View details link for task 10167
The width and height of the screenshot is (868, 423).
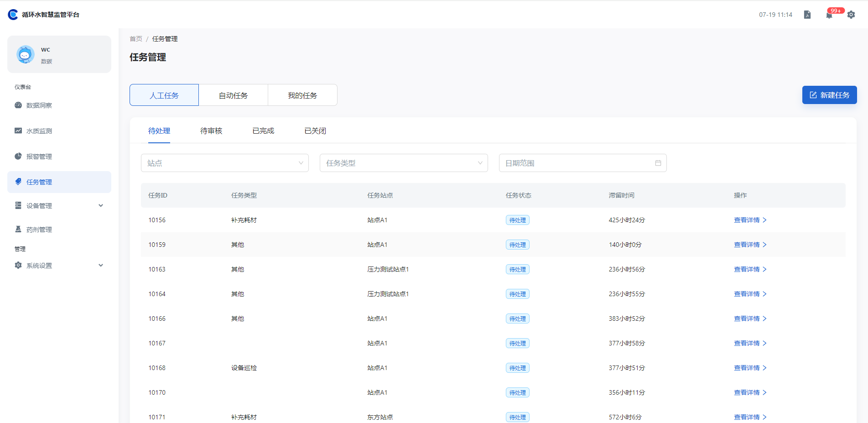click(x=750, y=343)
